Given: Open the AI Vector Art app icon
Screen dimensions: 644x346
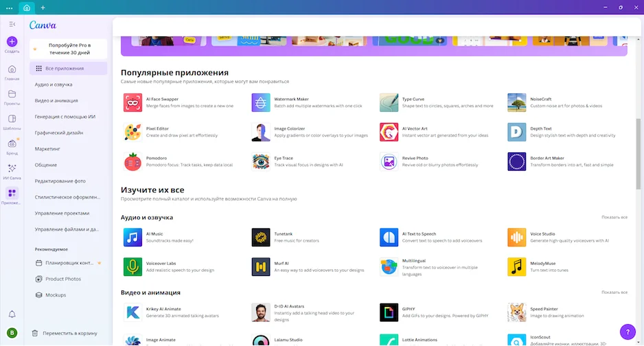Looking at the screenshot, I should tap(389, 132).
